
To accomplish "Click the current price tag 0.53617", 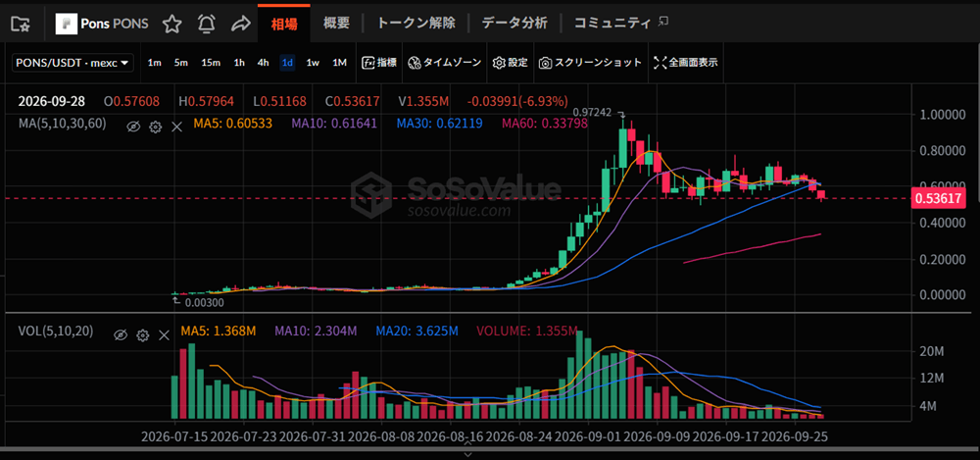I will coord(940,198).
